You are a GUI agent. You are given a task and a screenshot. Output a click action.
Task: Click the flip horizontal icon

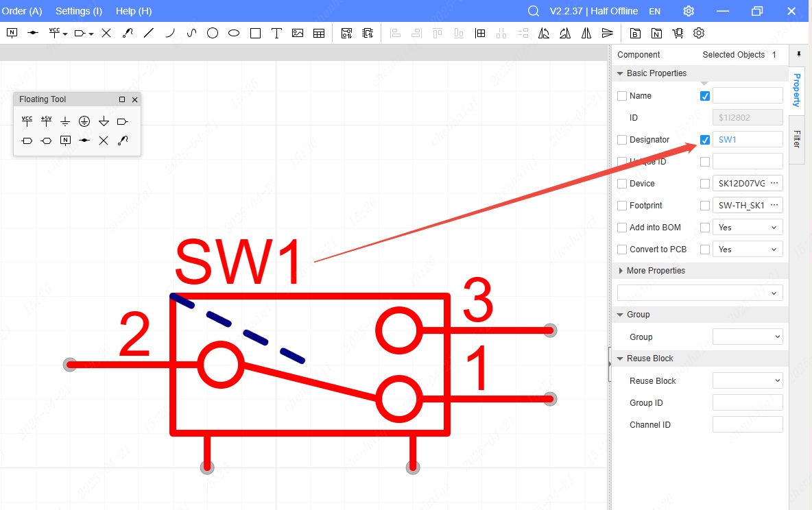586,33
